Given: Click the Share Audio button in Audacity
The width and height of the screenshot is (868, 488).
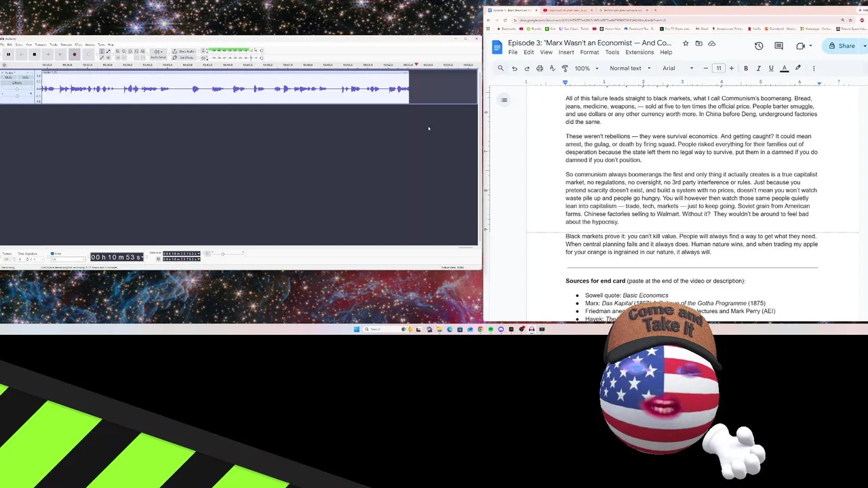Looking at the screenshot, I should [184, 51].
